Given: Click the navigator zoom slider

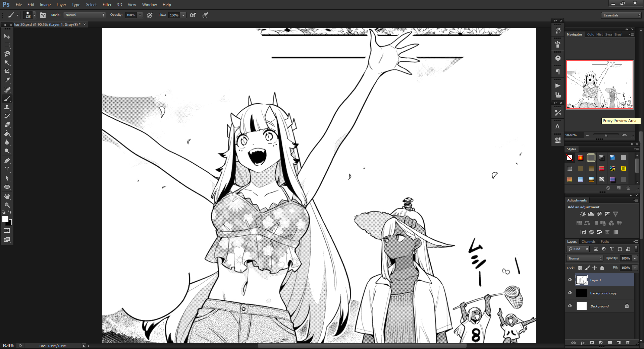Looking at the screenshot, I should (x=606, y=135).
